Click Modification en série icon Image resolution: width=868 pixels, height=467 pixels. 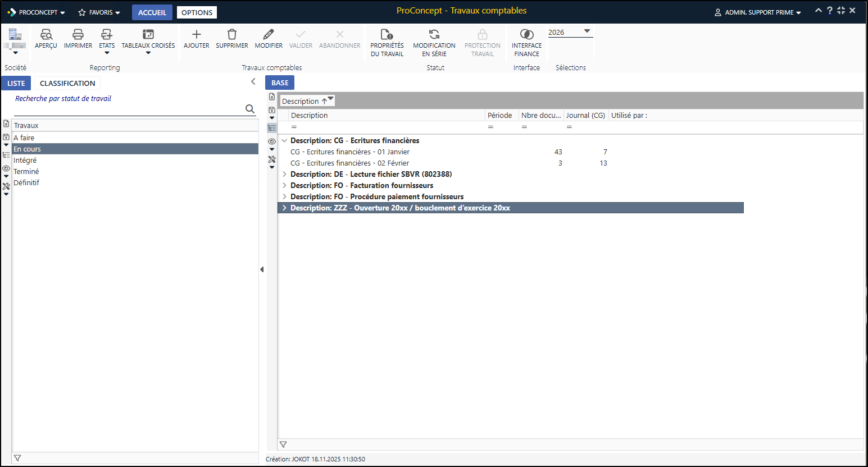pyautogui.click(x=434, y=35)
